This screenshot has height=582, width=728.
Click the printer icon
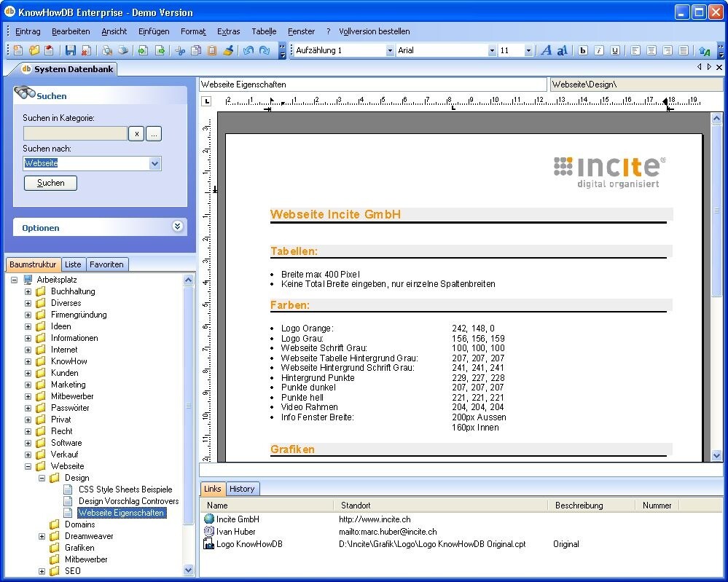[123, 50]
